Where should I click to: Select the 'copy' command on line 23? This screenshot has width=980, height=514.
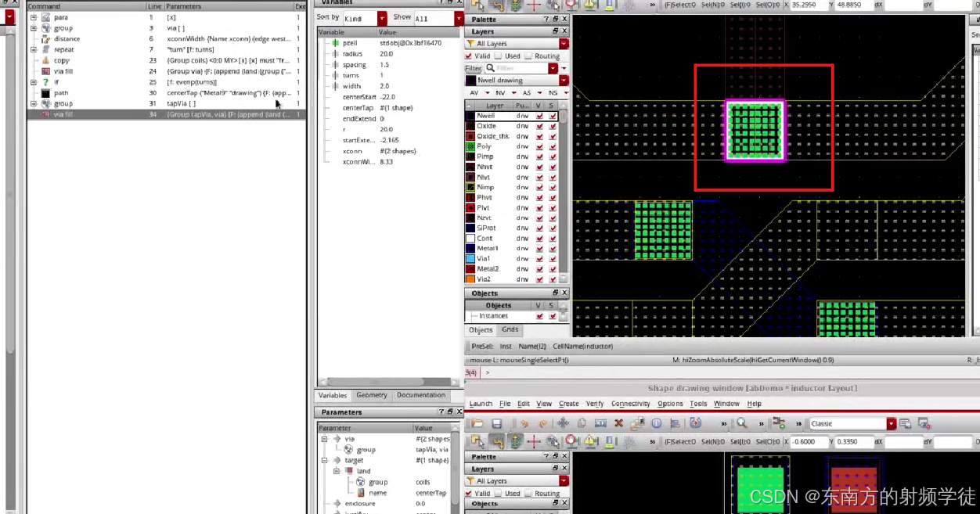coord(166,60)
